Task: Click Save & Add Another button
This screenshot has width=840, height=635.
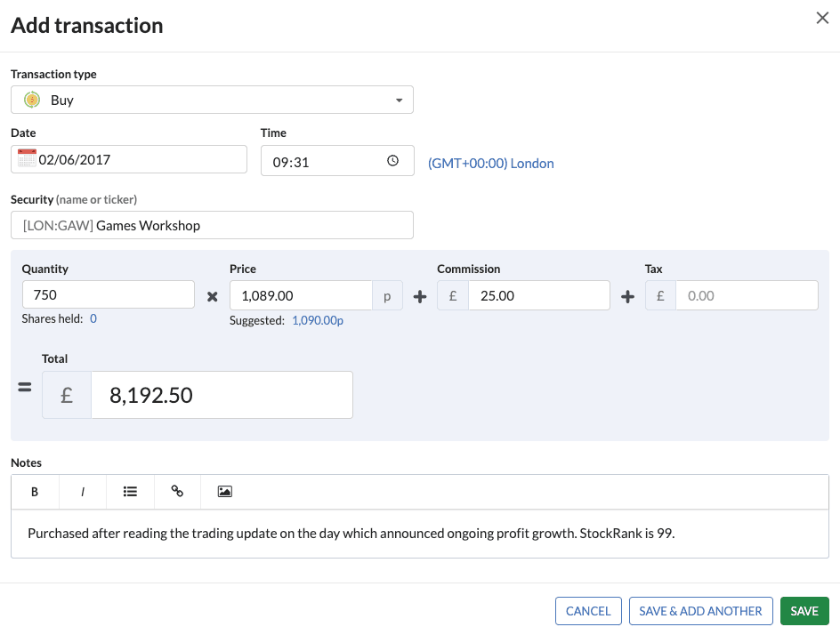Action: click(700, 611)
